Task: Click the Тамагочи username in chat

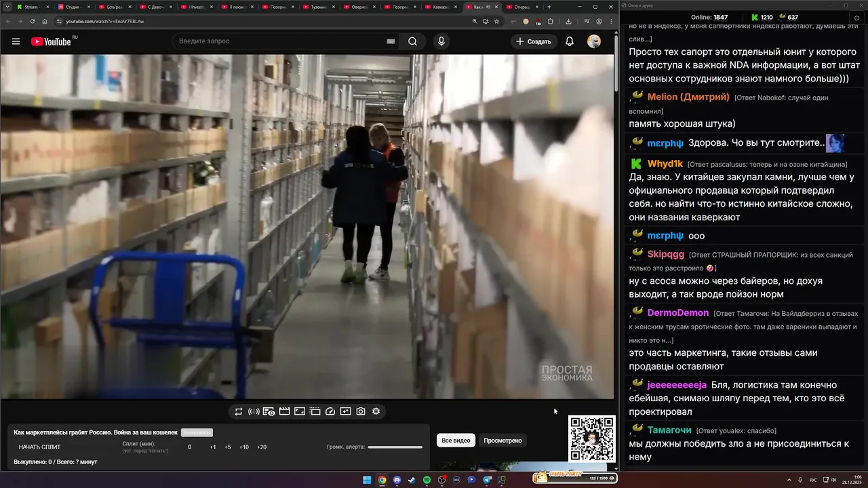Action: [669, 430]
